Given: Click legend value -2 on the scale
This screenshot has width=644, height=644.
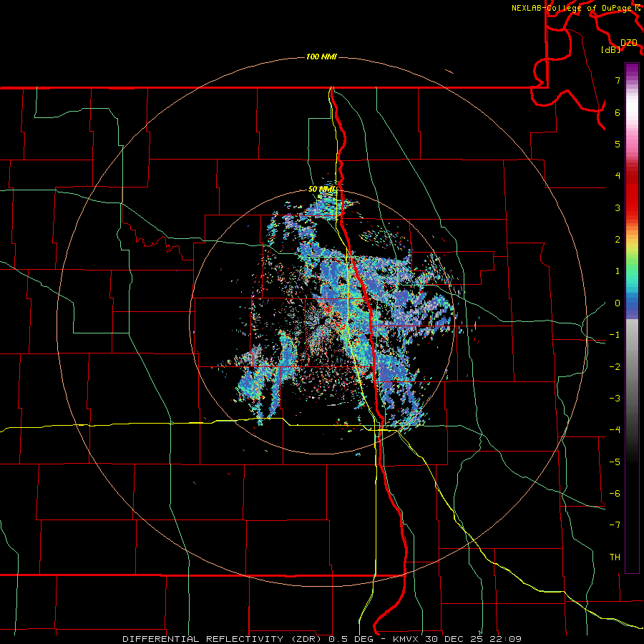Looking at the screenshot, I should point(615,367).
